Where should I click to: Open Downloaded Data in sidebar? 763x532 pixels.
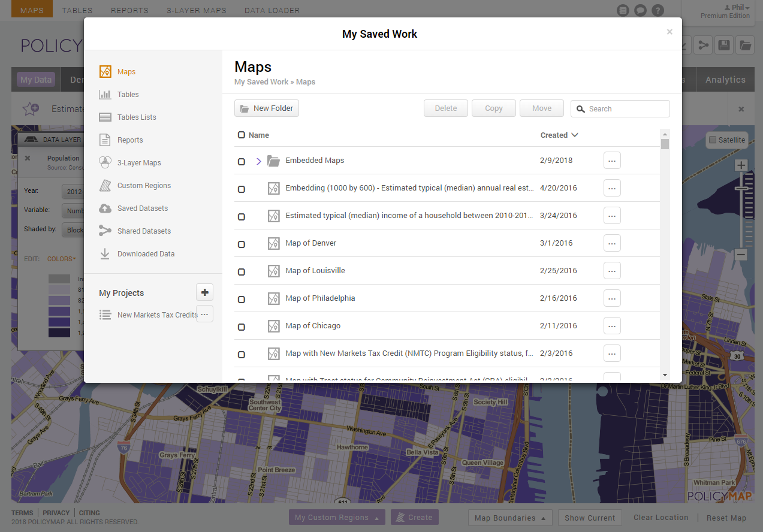137,254
